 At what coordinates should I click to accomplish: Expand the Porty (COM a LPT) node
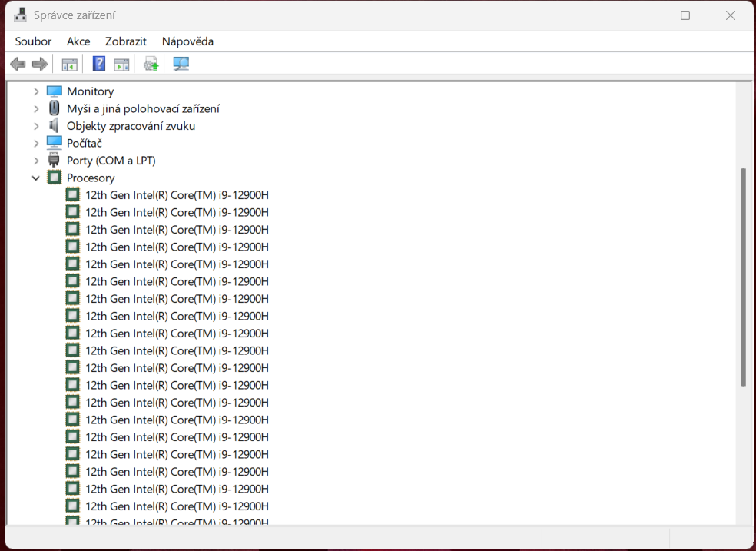(36, 161)
